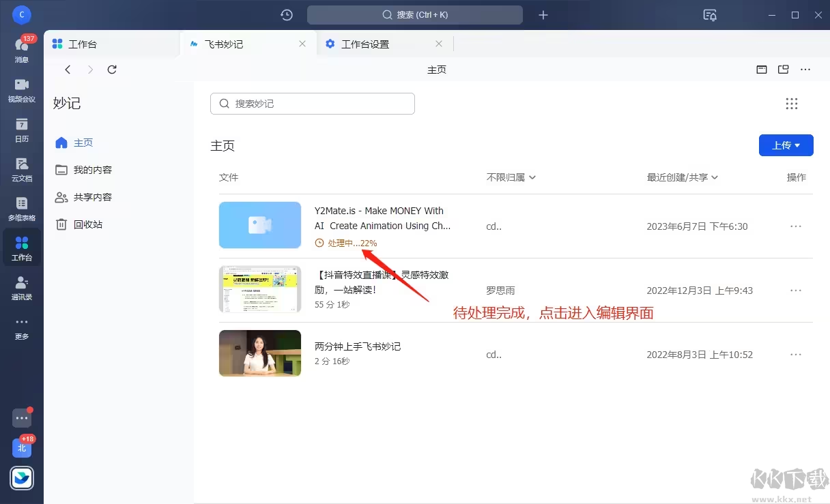
Task: Click owner name 罗思雨
Action: pos(500,291)
